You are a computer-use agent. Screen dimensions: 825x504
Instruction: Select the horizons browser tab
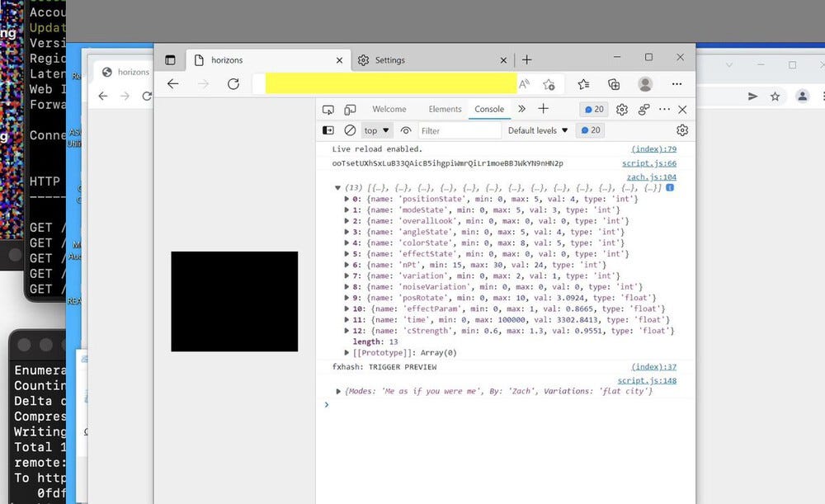[x=267, y=60]
